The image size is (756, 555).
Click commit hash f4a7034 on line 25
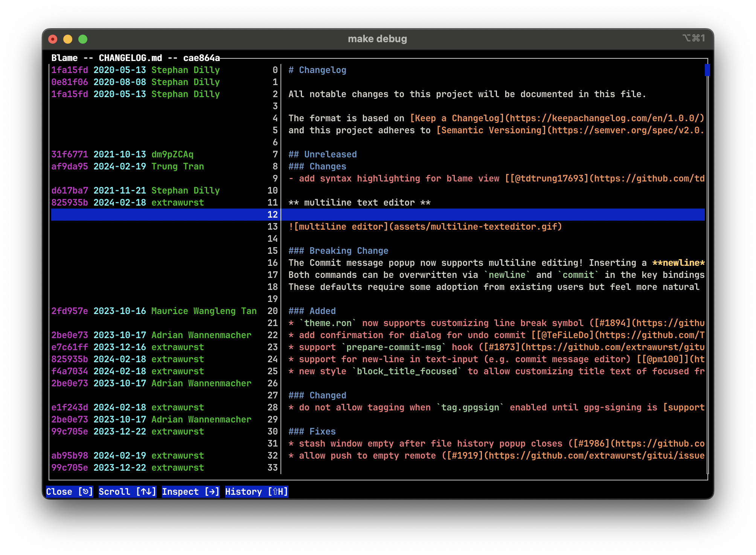[70, 371]
